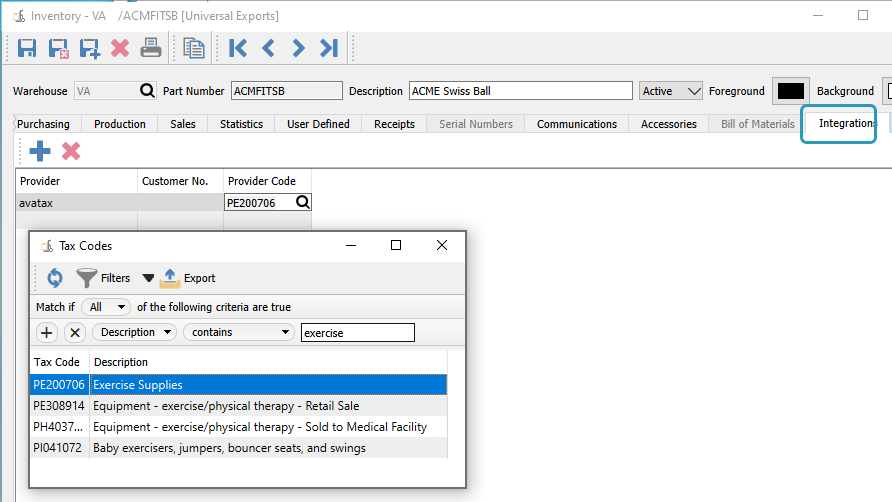Refresh the Tax Codes list
Viewport: 892px width, 502px height.
coord(55,278)
